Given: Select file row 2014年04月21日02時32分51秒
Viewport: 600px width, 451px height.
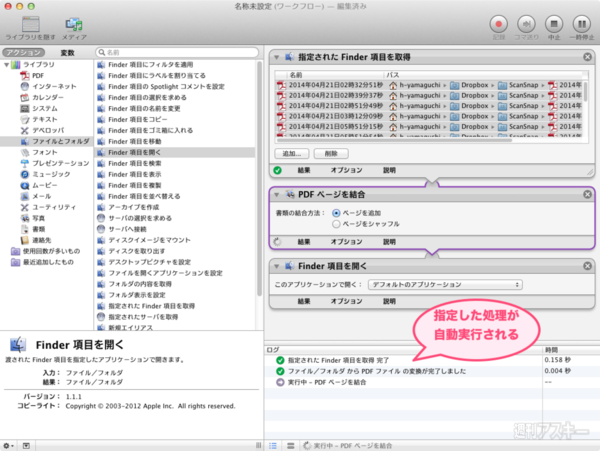Looking at the screenshot, I should (x=431, y=85).
